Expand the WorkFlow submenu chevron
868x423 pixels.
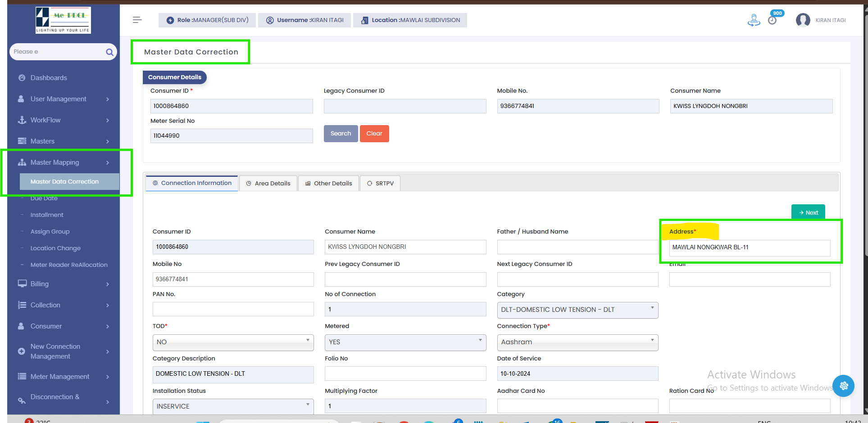click(x=108, y=120)
